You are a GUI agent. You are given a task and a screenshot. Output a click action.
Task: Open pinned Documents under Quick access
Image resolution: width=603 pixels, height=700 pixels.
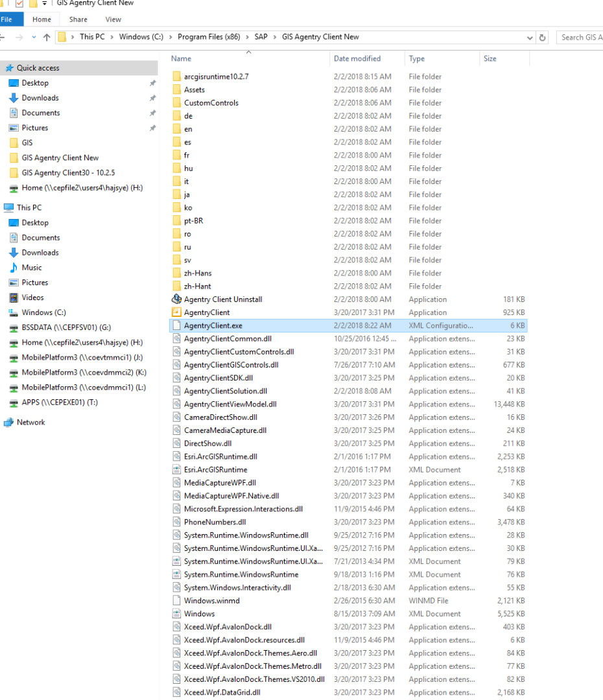(41, 113)
